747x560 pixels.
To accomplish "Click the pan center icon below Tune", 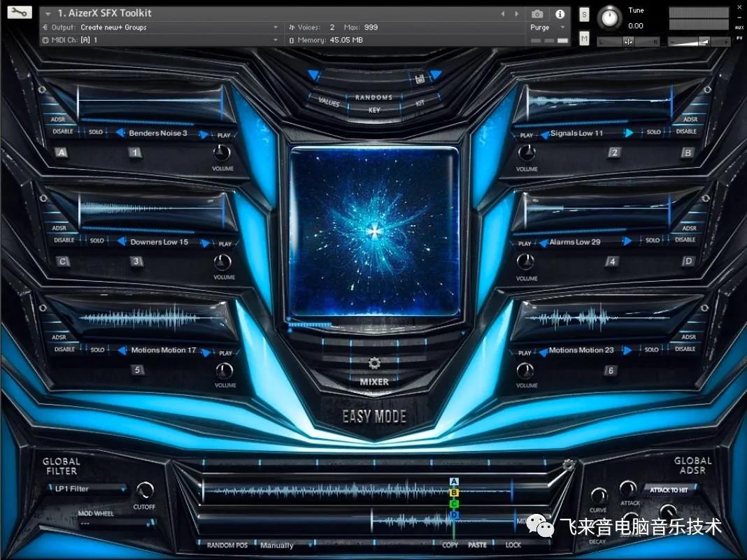I will click(628, 42).
